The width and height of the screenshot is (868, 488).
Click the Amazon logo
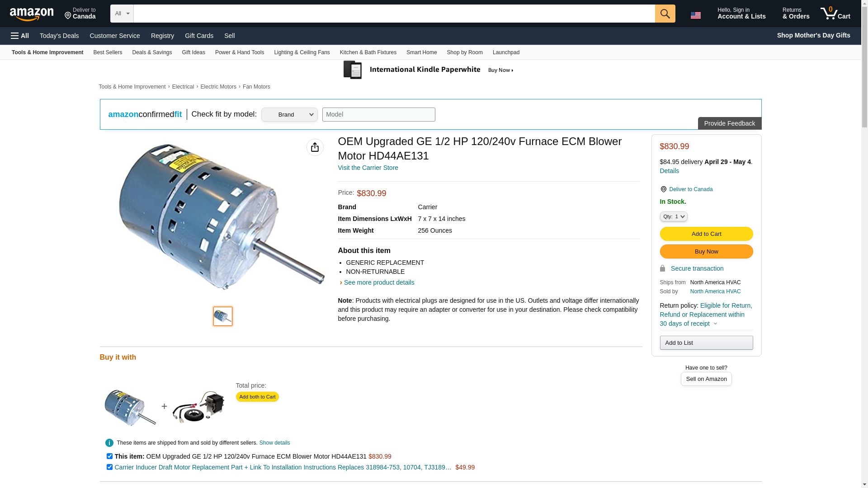(x=32, y=14)
